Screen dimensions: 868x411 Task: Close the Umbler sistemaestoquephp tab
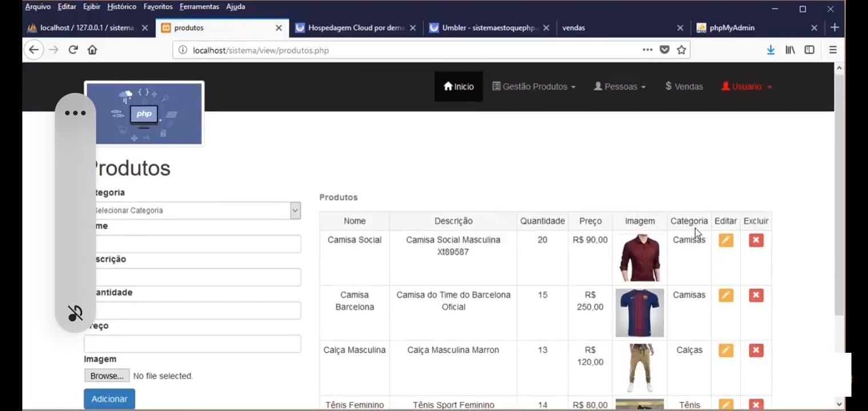coord(546,27)
